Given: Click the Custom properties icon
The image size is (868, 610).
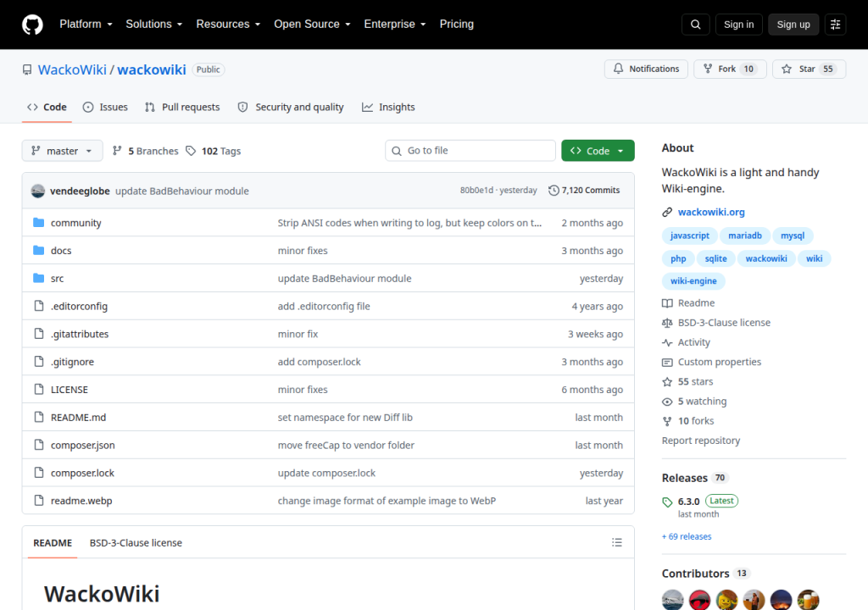Looking at the screenshot, I should pyautogui.click(x=667, y=362).
